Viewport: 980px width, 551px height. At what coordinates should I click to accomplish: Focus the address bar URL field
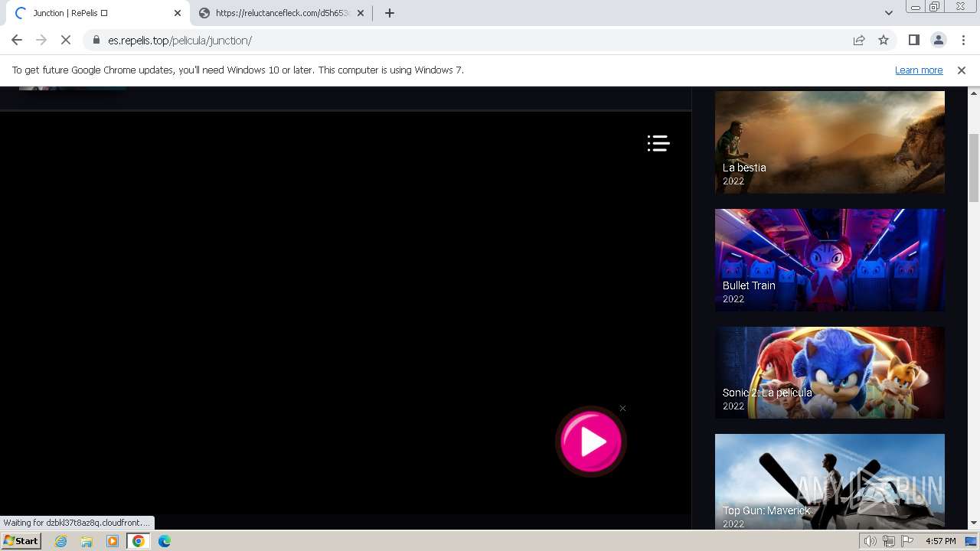[x=475, y=41]
